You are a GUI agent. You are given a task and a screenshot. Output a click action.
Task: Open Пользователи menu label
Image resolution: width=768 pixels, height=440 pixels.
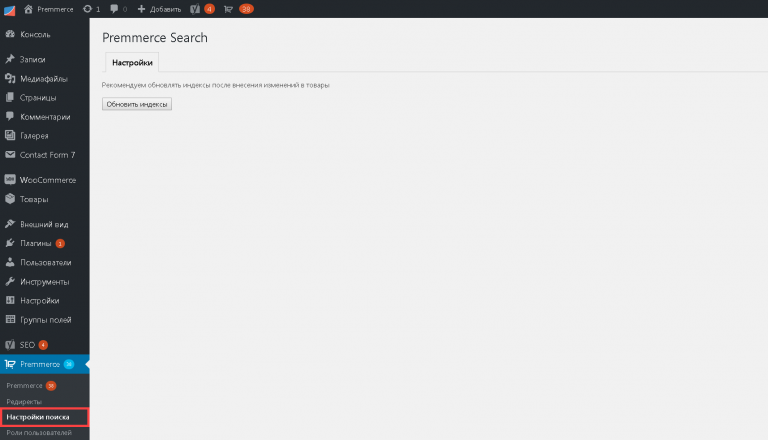click(x=46, y=262)
